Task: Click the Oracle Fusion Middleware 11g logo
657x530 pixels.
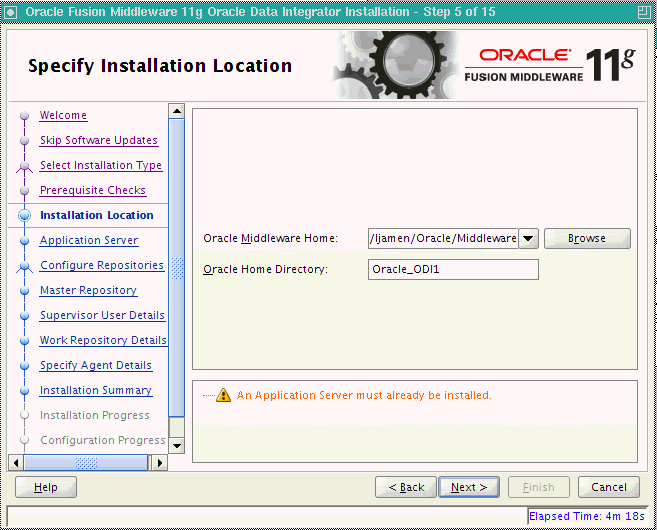Action: 550,65
